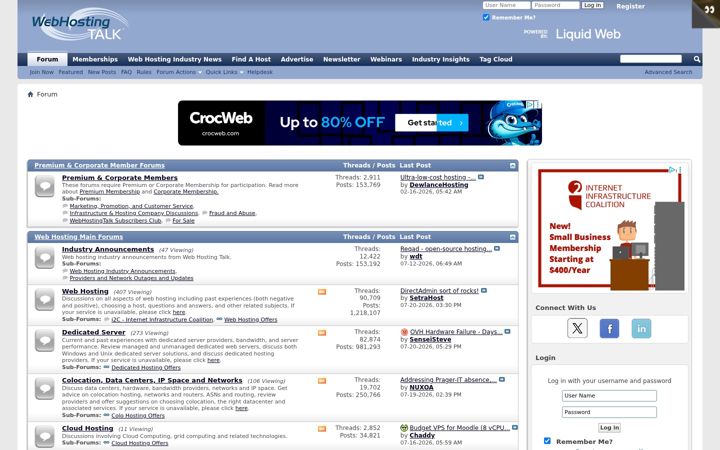Select the Forum tab
This screenshot has height=450, width=720.
pyautogui.click(x=47, y=59)
